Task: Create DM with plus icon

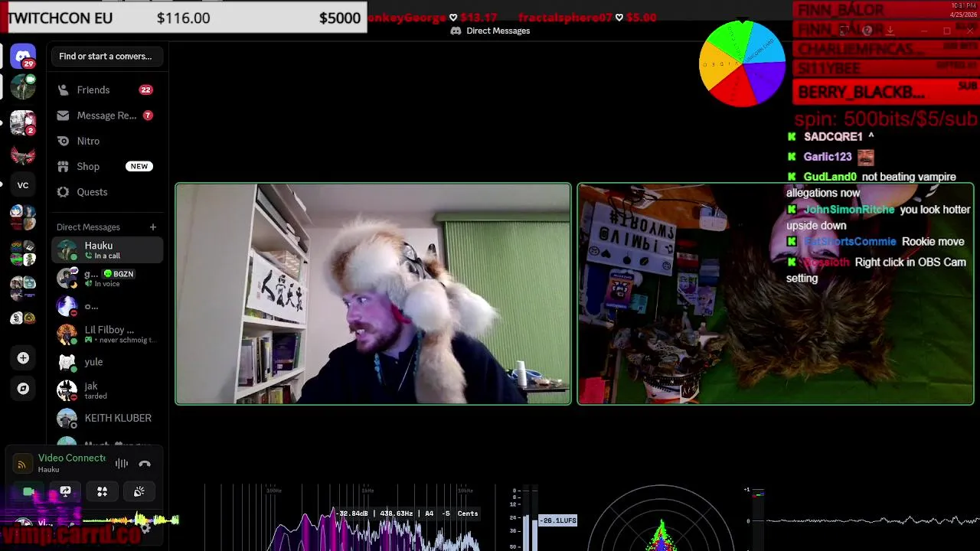Action: [x=152, y=227]
